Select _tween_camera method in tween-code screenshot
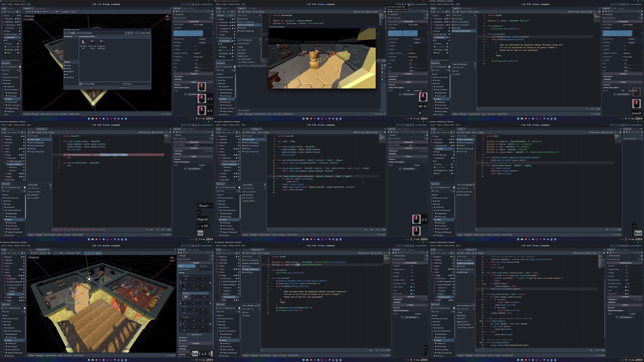The height and width of the screenshot is (362, 644). click(248, 201)
